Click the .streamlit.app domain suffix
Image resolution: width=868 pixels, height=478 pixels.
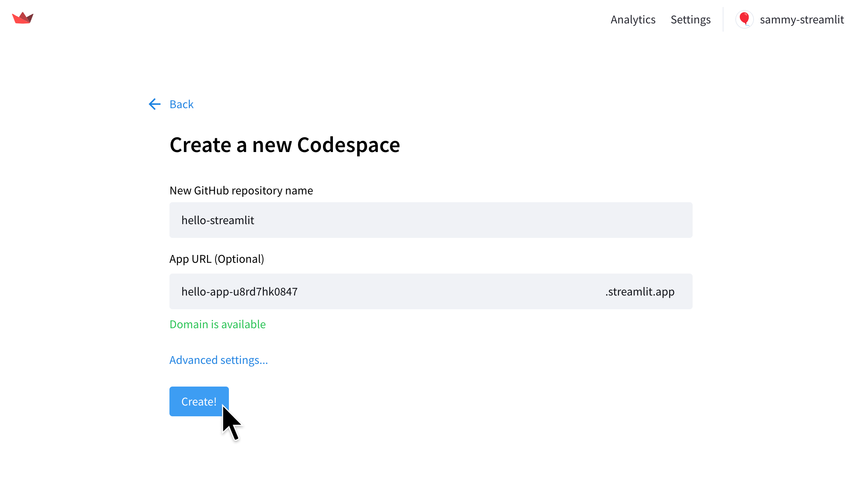639,291
